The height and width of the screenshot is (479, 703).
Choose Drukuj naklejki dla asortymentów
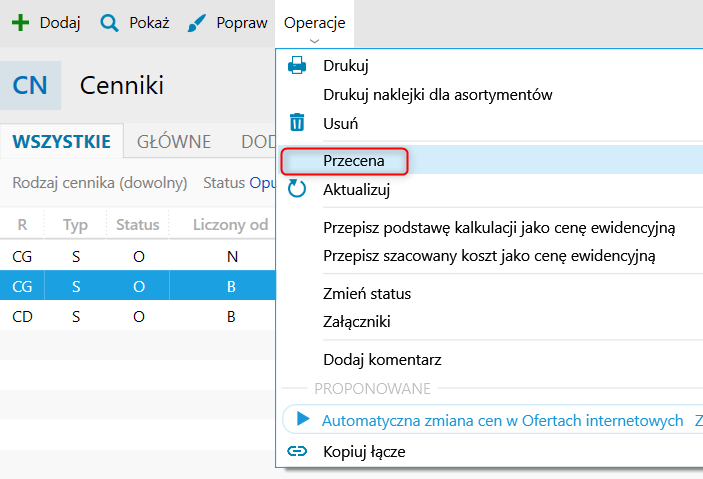click(437, 95)
